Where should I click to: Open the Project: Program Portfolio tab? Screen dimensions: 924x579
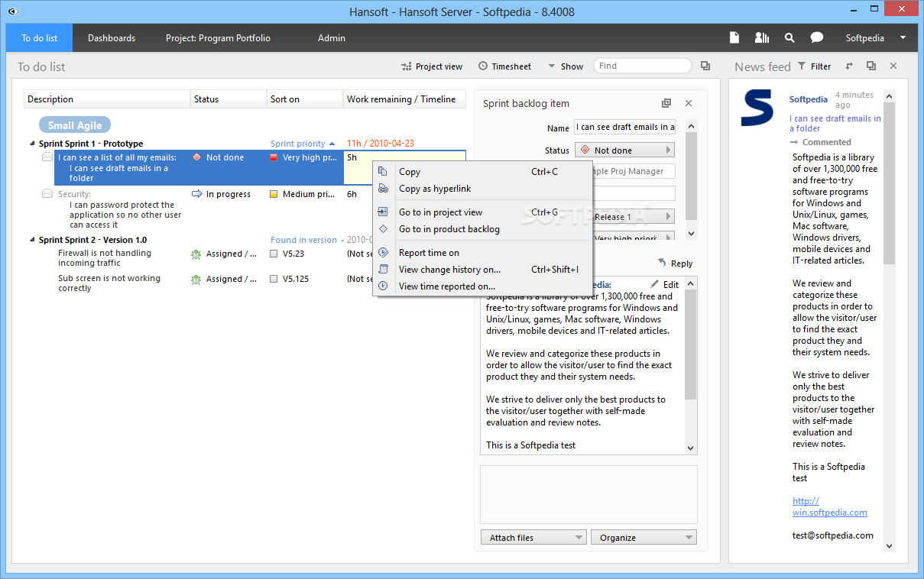pyautogui.click(x=218, y=37)
